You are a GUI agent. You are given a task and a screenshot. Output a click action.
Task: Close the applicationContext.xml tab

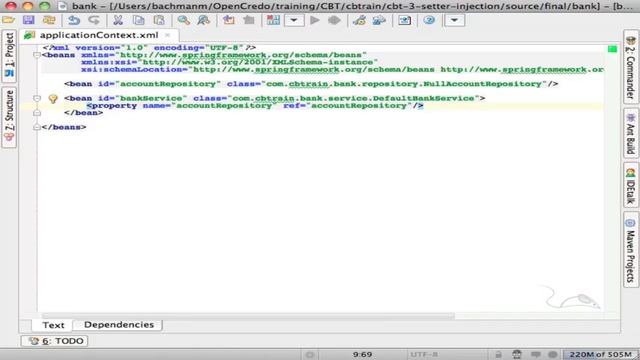pyautogui.click(x=167, y=35)
